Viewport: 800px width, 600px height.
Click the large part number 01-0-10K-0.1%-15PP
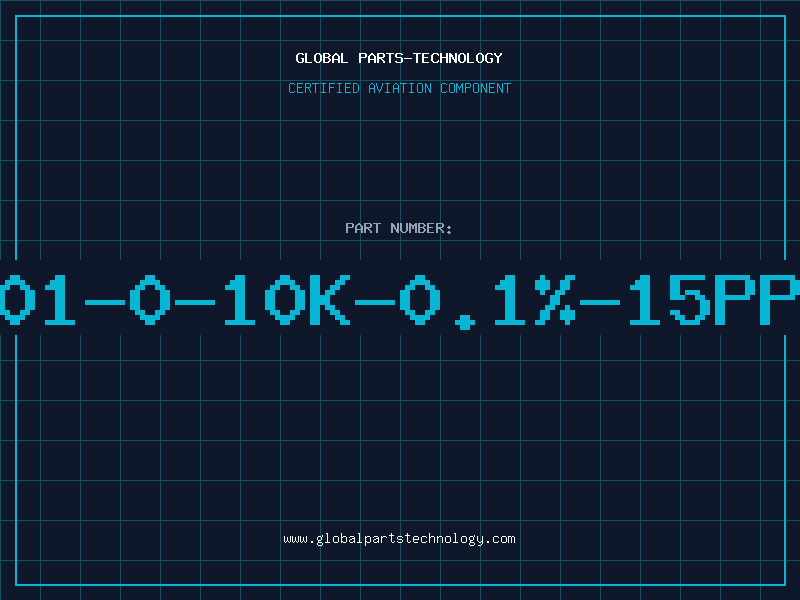[400, 301]
